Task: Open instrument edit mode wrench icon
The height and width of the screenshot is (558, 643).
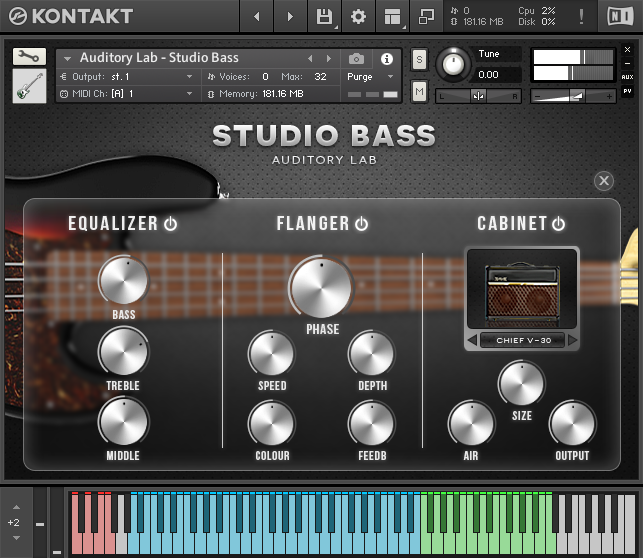Action: tap(28, 57)
